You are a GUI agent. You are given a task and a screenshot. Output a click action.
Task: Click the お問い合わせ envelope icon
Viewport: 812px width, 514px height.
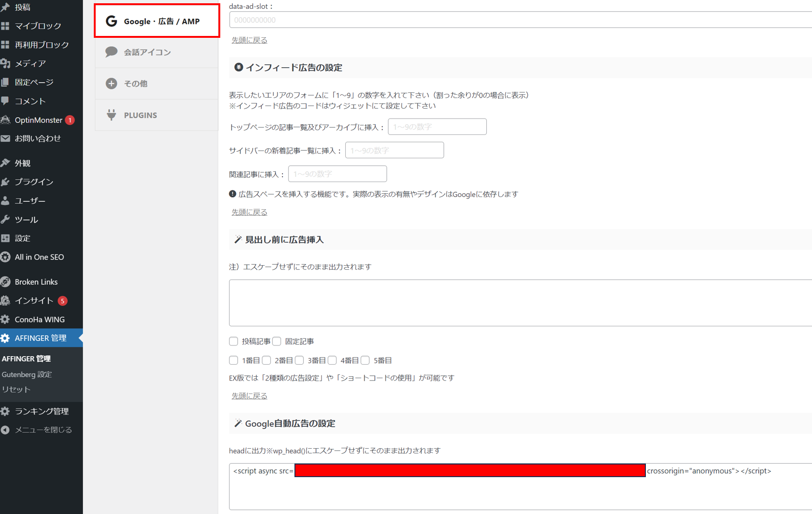click(5, 138)
